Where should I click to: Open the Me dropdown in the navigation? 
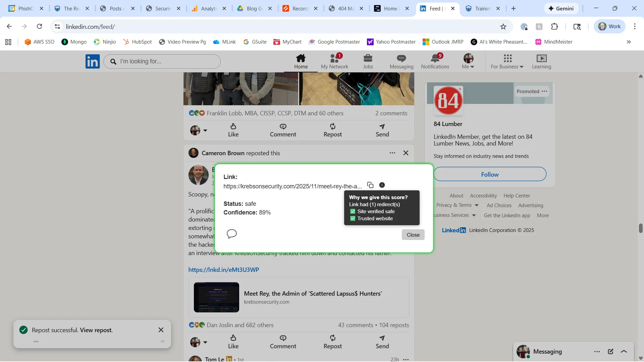[468, 61]
